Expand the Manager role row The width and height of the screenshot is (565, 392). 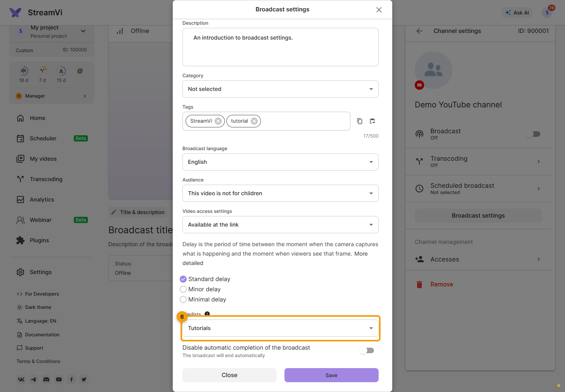pyautogui.click(x=52, y=96)
